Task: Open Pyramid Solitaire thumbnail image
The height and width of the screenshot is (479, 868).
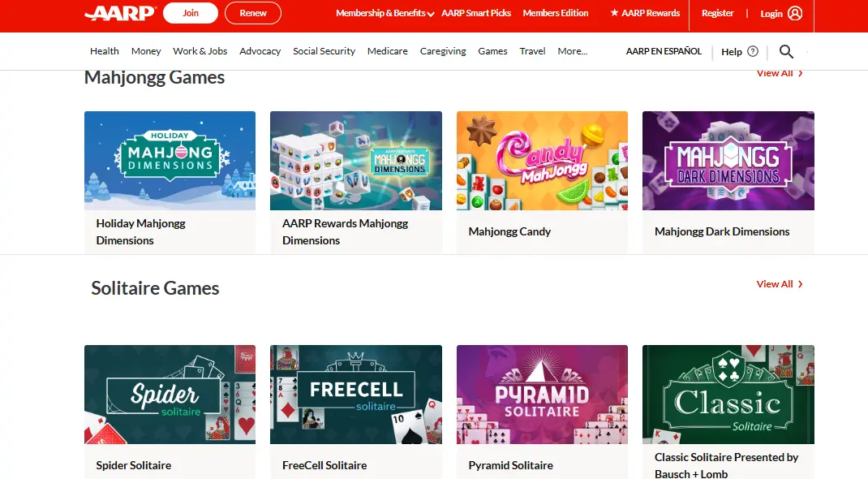Action: [x=542, y=395]
